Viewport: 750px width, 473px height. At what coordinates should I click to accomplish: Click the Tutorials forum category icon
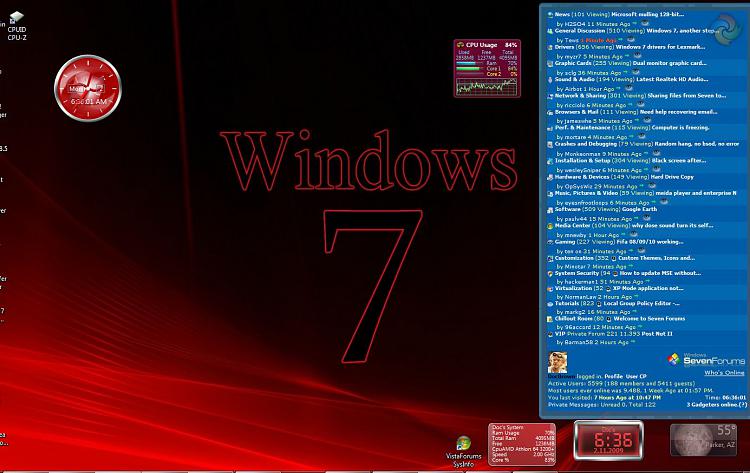point(551,304)
